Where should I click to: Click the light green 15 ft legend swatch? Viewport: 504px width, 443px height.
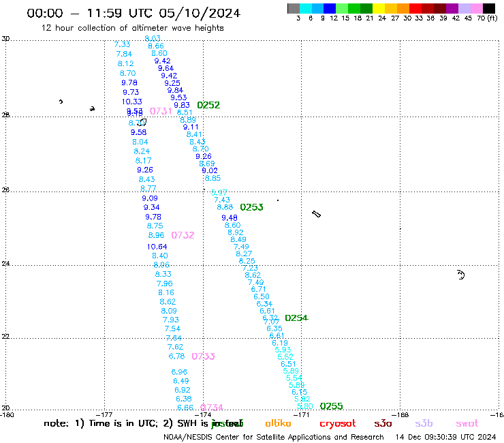[x=342, y=8]
